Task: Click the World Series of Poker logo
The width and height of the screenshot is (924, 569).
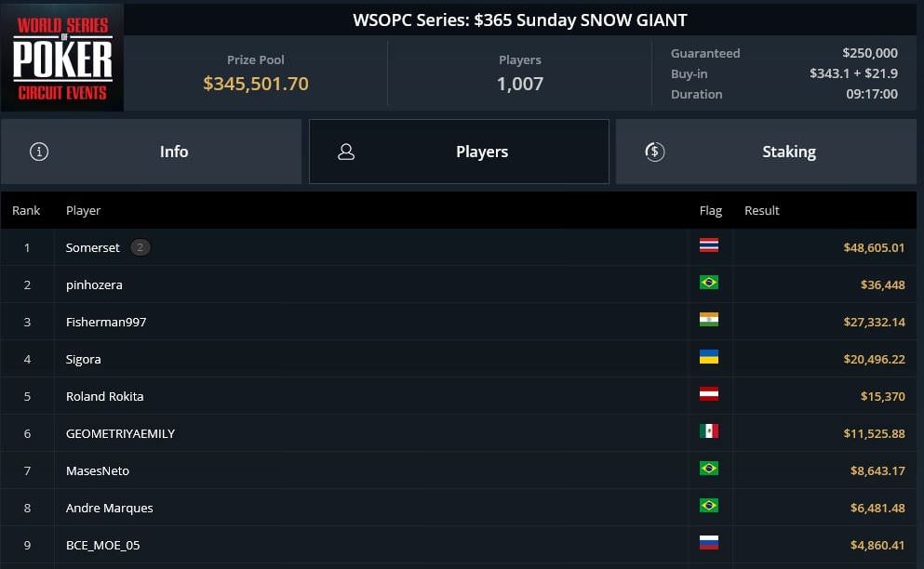Action: (x=62, y=58)
